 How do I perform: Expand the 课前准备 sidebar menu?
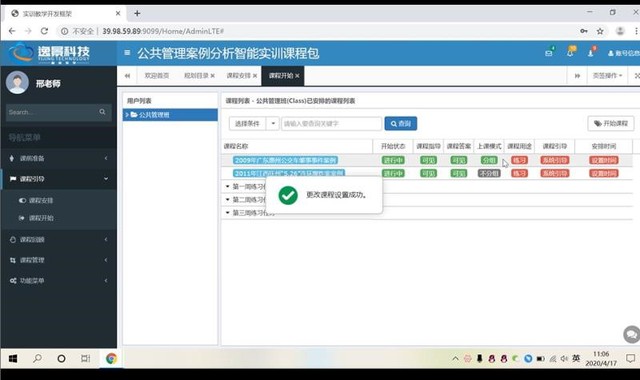coord(58,158)
